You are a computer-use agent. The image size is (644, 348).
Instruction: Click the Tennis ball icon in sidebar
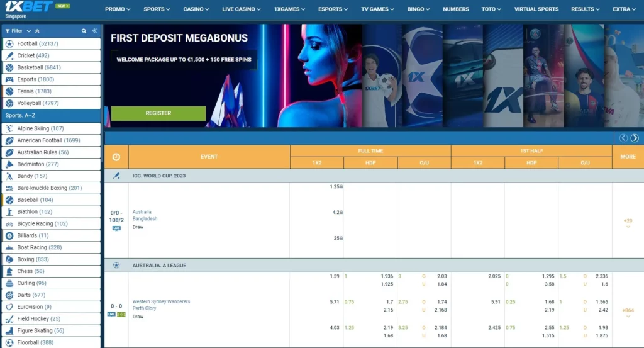9,91
